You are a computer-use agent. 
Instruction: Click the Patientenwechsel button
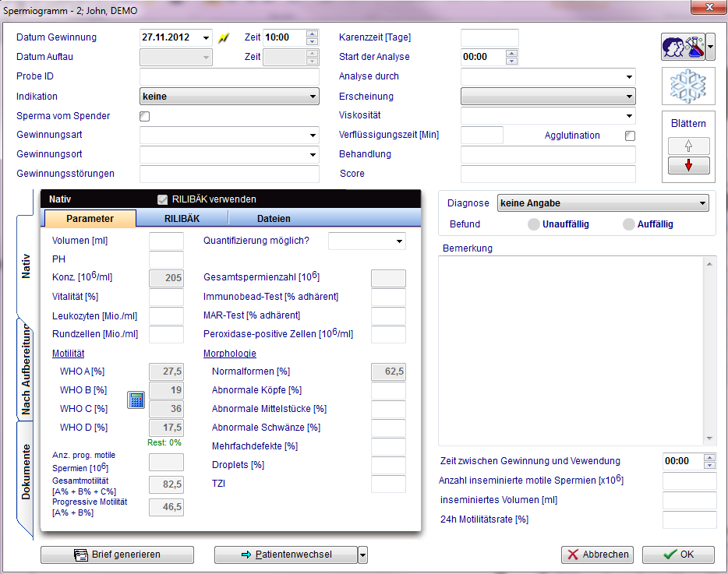coord(286,555)
